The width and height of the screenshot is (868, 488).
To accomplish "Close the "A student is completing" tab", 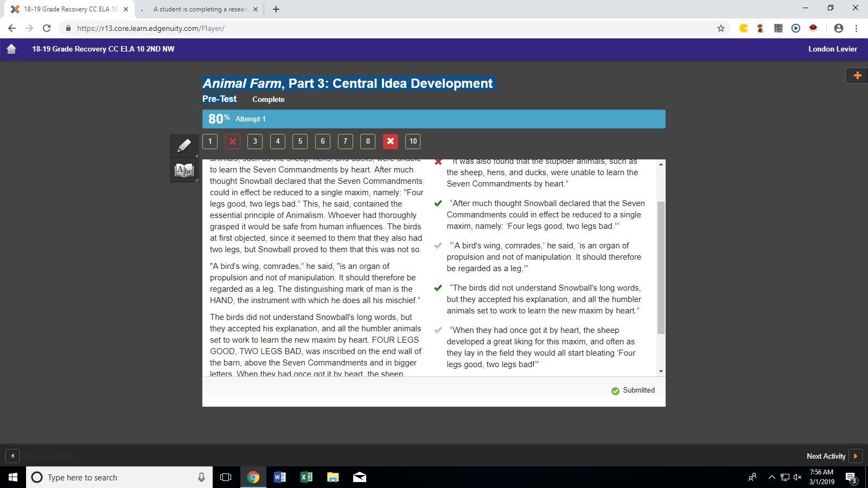I will click(x=256, y=9).
